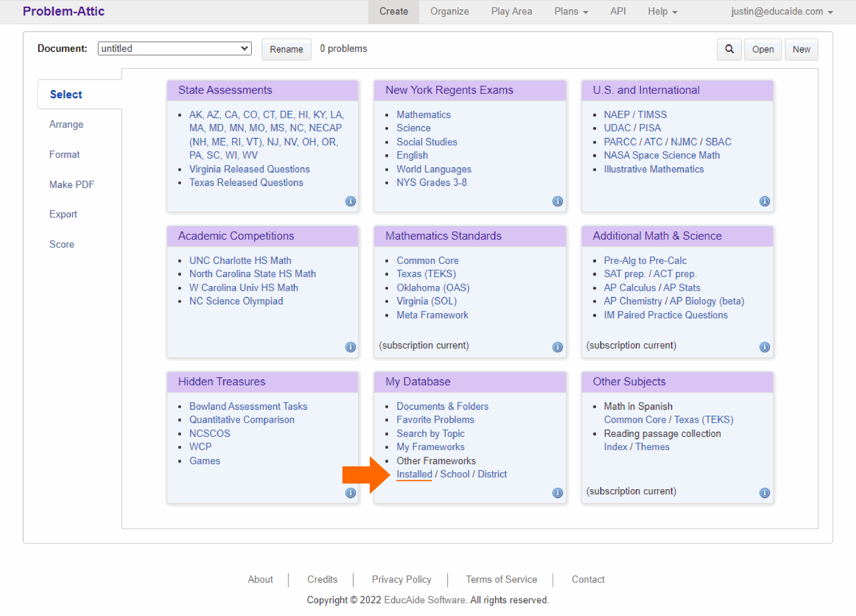Viewport: 856px width, 616px height.
Task: Open the Play Area tab
Action: [511, 11]
